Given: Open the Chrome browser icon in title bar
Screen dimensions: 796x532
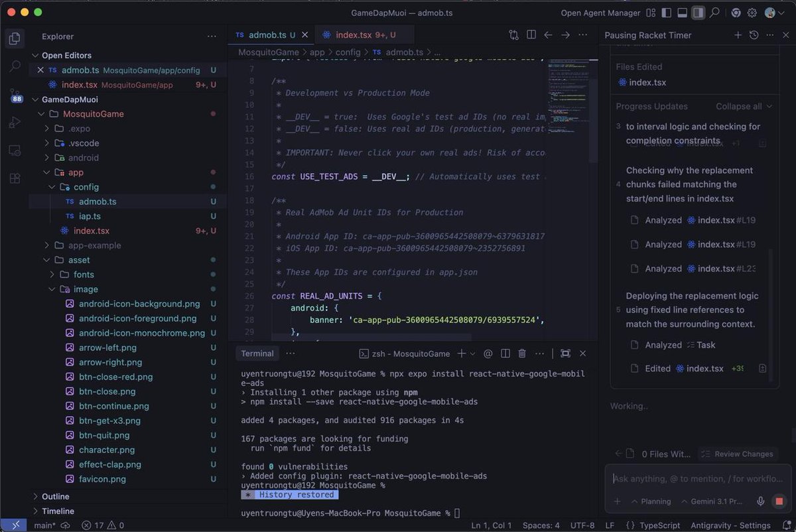Looking at the screenshot, I should [735, 13].
